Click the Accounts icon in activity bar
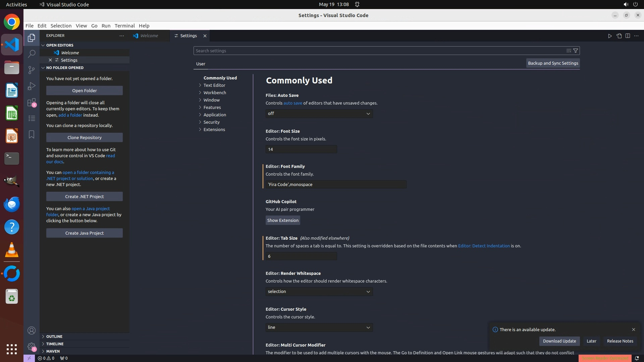Viewport: 644px width, 362px height. click(x=32, y=330)
